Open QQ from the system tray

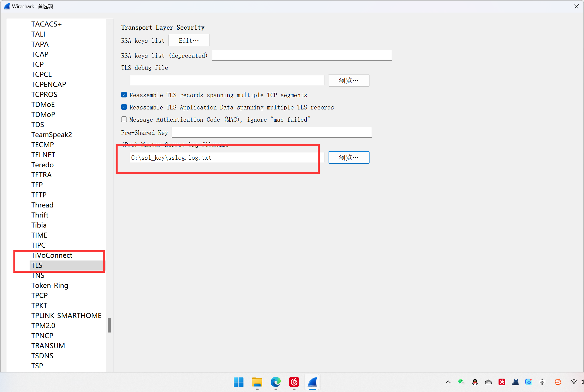pyautogui.click(x=475, y=382)
